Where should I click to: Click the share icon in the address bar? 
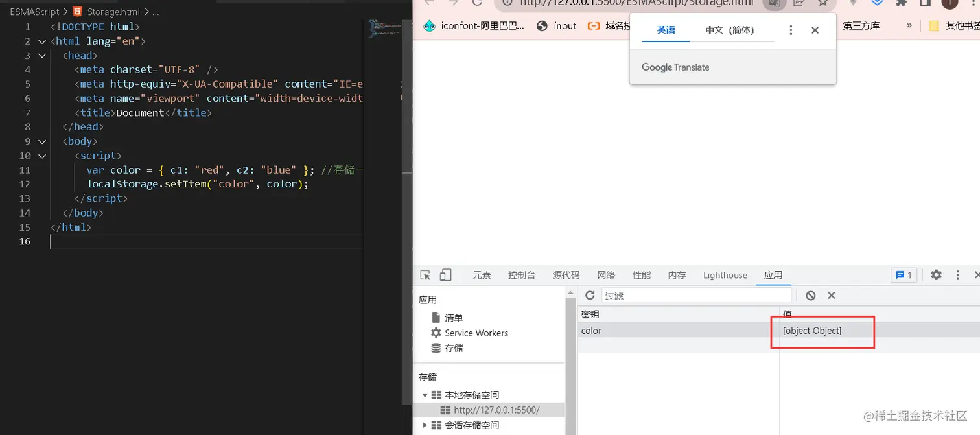(799, 3)
